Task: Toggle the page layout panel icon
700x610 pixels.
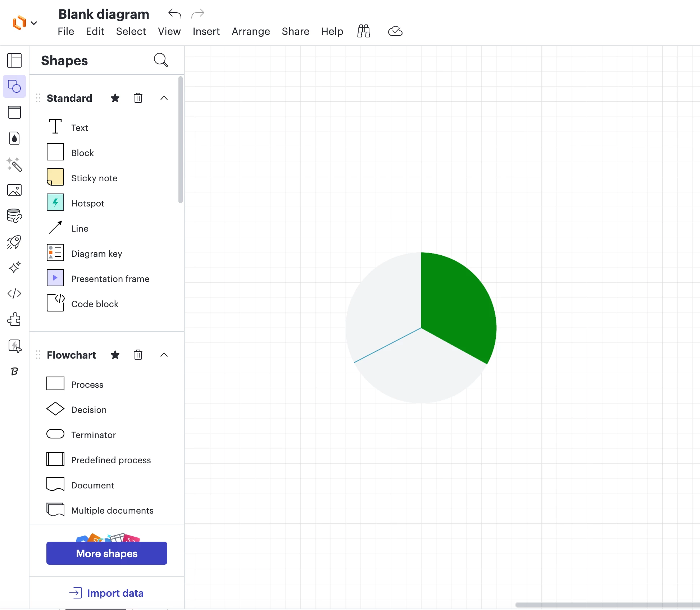Action: coord(14,60)
